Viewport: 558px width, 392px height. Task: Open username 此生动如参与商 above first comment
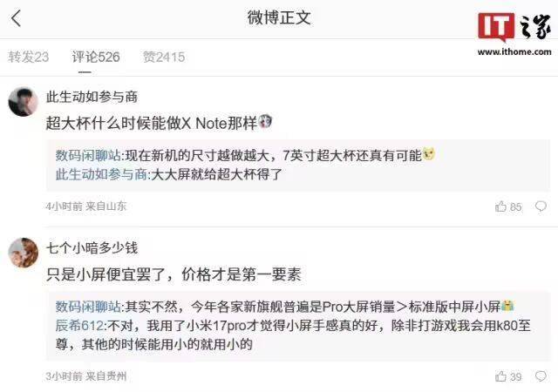point(92,97)
